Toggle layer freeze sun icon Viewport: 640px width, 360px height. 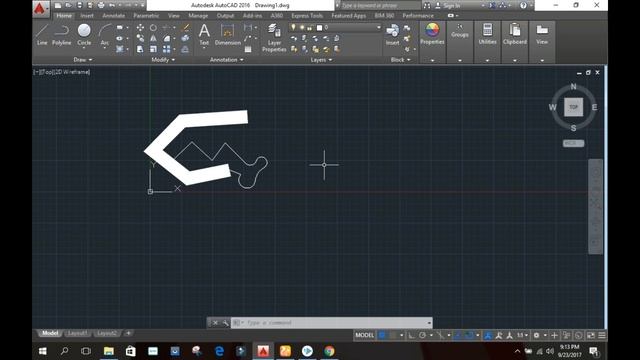(302, 27)
